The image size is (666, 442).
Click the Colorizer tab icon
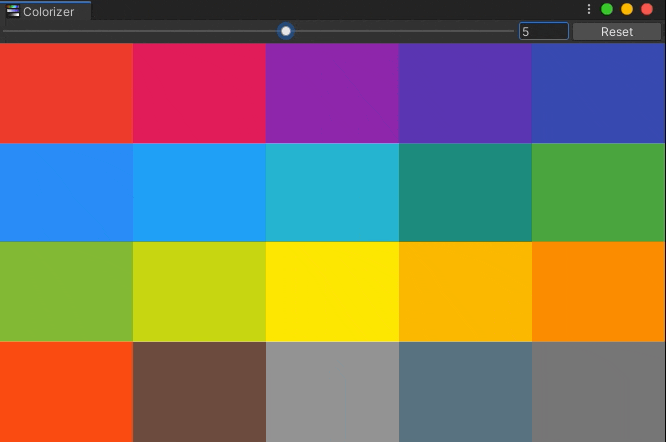coord(13,11)
